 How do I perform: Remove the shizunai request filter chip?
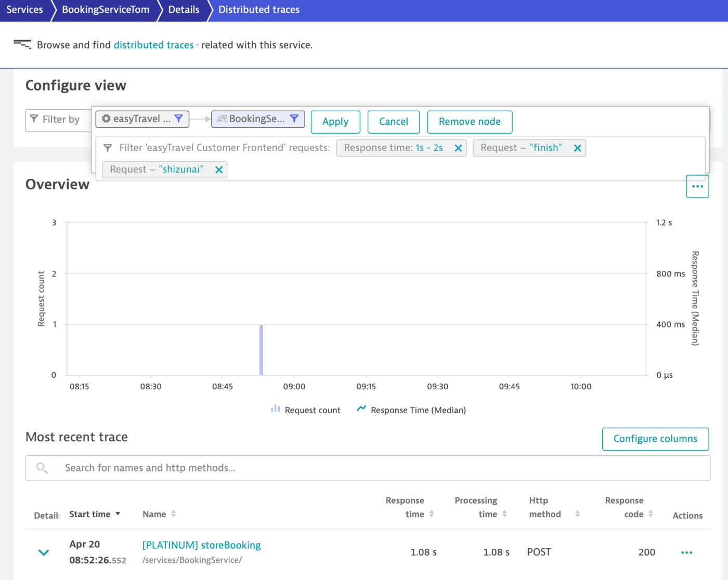(219, 169)
